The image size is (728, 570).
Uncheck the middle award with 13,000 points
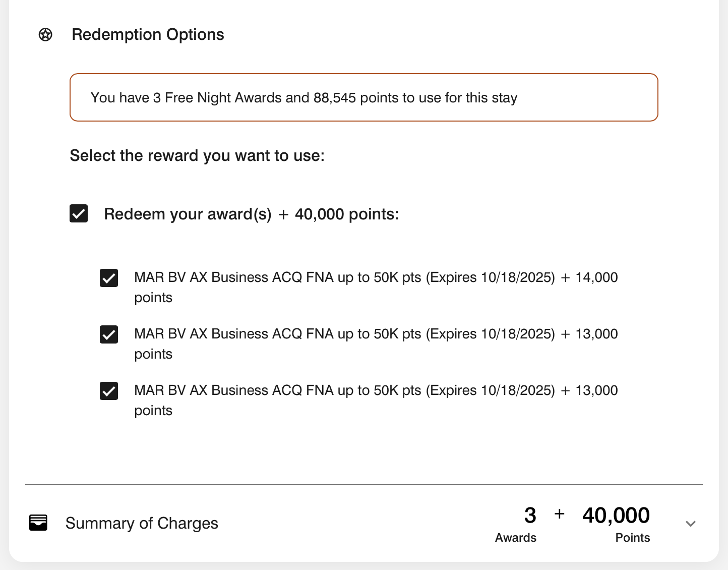(109, 334)
